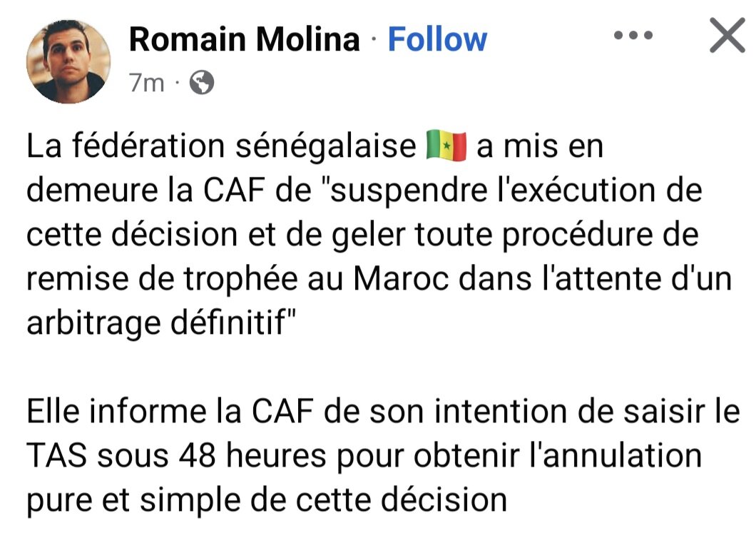Click the Senegal flag emoji
The width and height of the screenshot is (756, 543).
click(446, 146)
